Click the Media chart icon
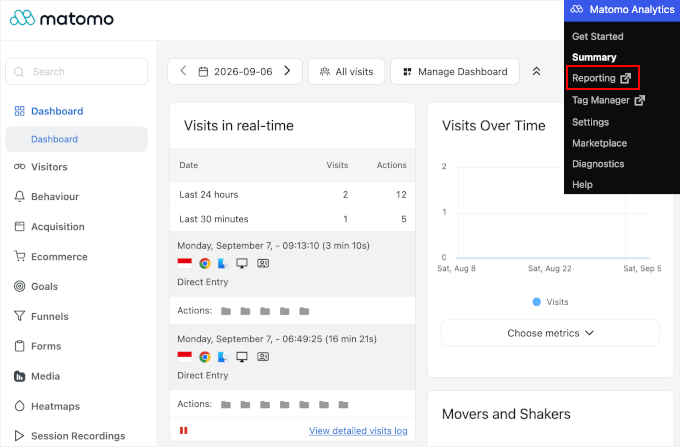The width and height of the screenshot is (680, 447). tap(20, 376)
